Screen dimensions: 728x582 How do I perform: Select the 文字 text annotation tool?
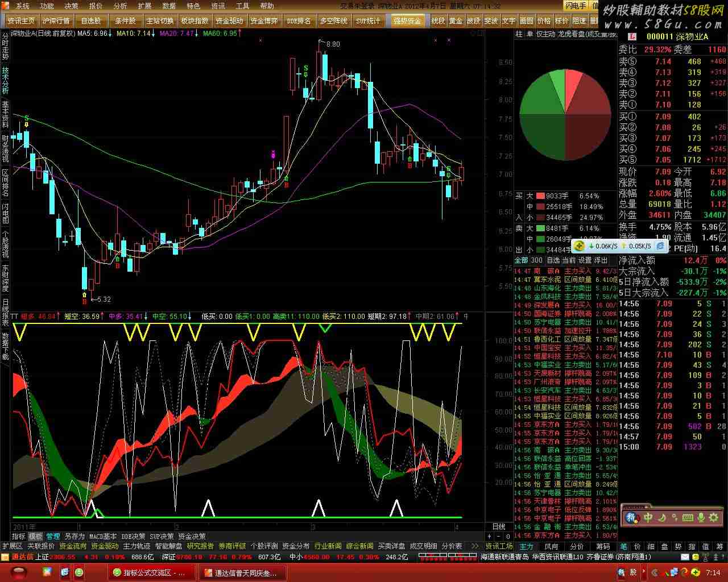508,21
